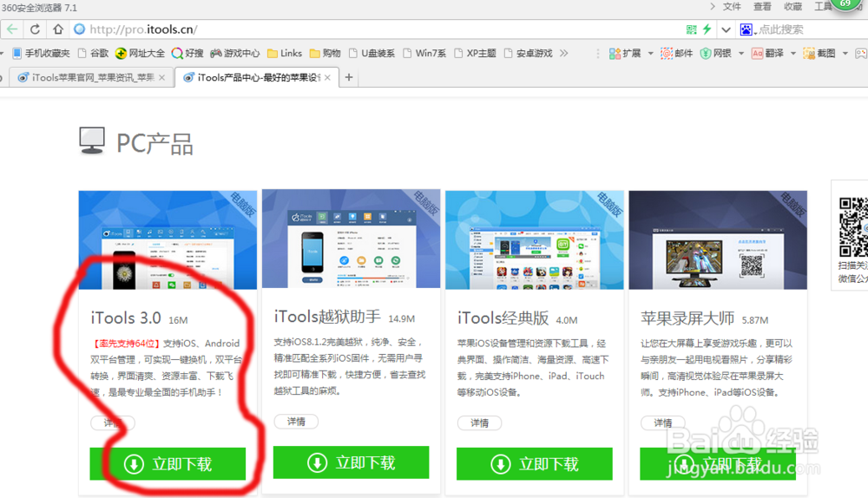Expand the 网银 dropdown arrow
The width and height of the screenshot is (868, 498).
pyautogui.click(x=741, y=54)
